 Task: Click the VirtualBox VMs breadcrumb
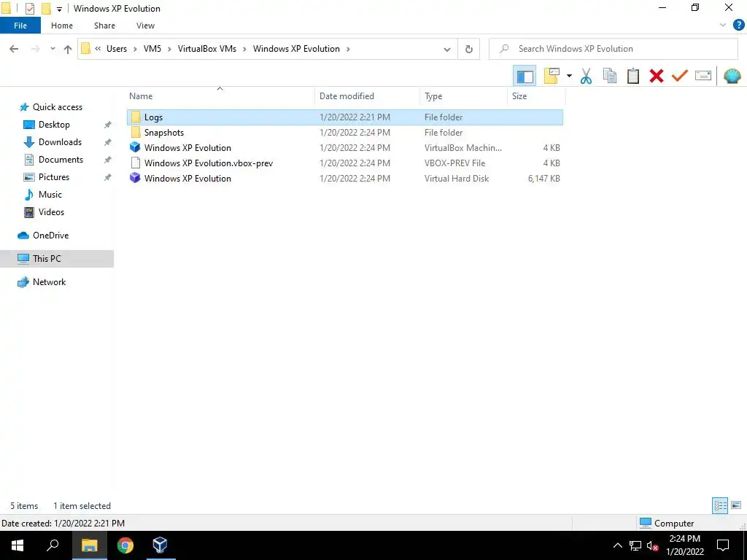(206, 49)
